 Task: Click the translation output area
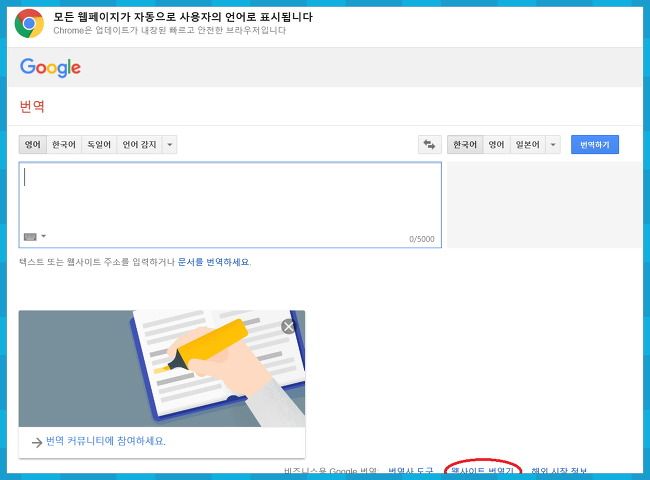click(x=545, y=205)
